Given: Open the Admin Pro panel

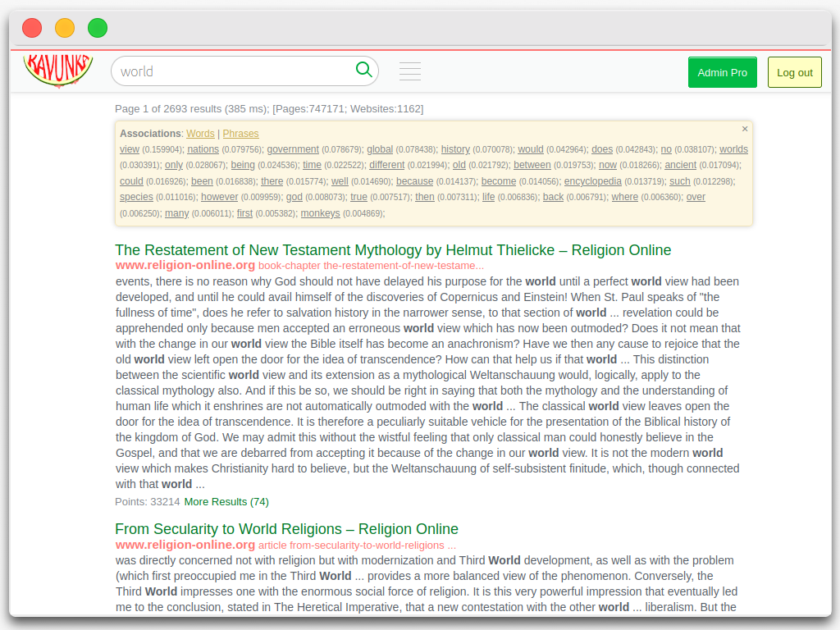Looking at the screenshot, I should pos(722,72).
